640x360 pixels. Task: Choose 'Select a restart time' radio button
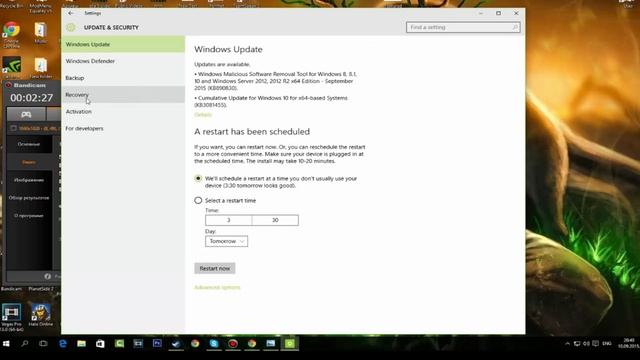tap(198, 200)
